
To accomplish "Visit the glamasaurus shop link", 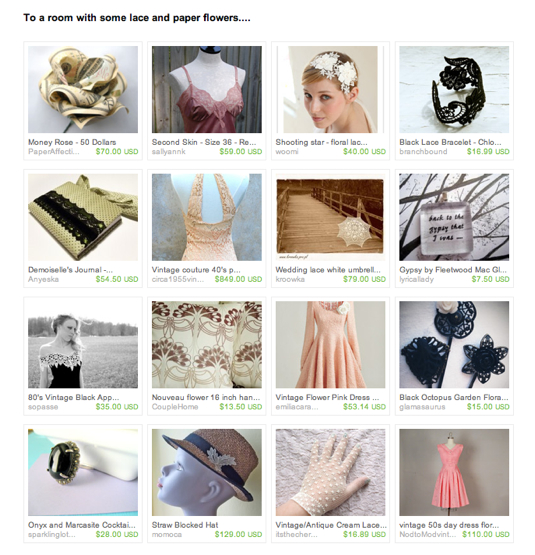I will [x=422, y=407].
